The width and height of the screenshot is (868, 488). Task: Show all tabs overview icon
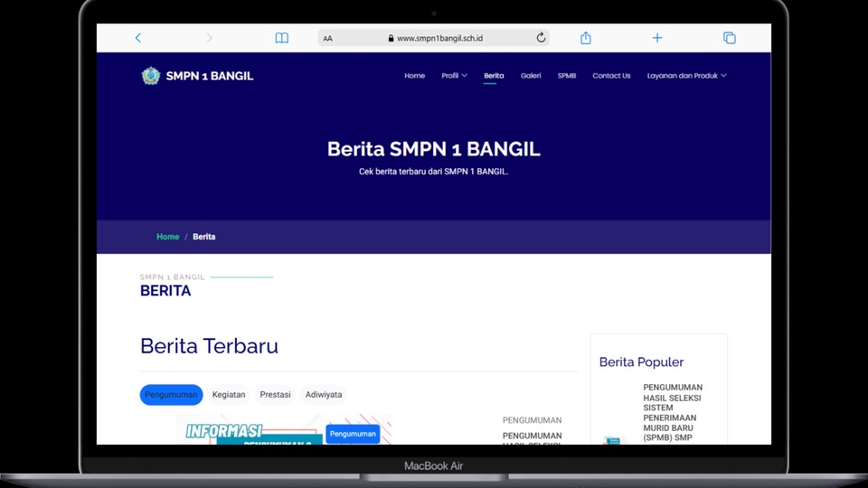tap(730, 38)
